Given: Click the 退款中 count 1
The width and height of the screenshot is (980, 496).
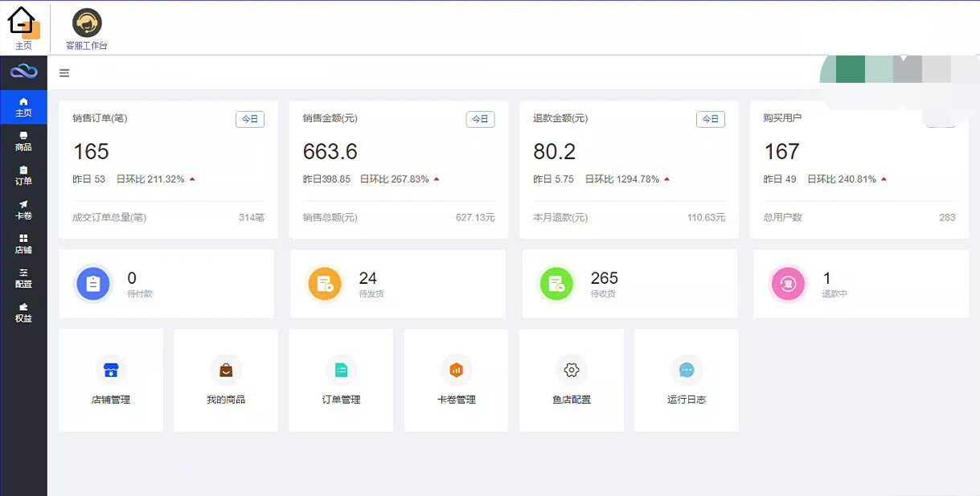Looking at the screenshot, I should (826, 278).
